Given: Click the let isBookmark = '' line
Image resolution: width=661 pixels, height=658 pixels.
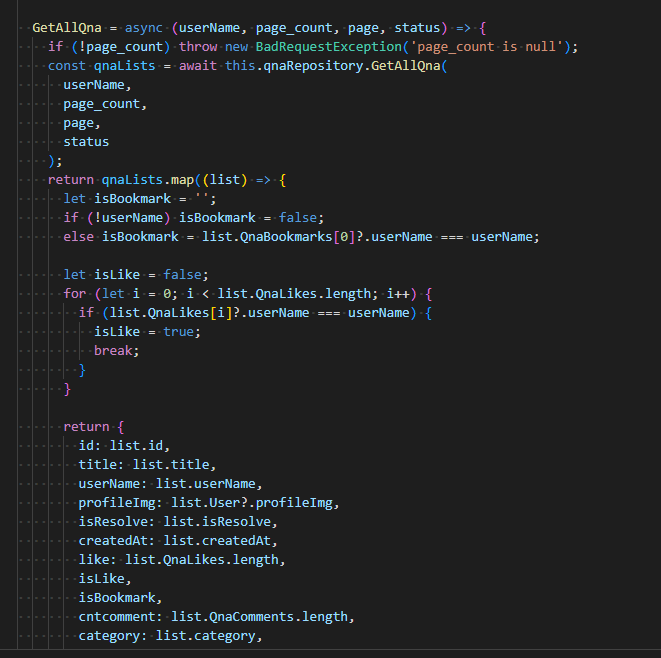Looking at the screenshot, I should point(140,199).
